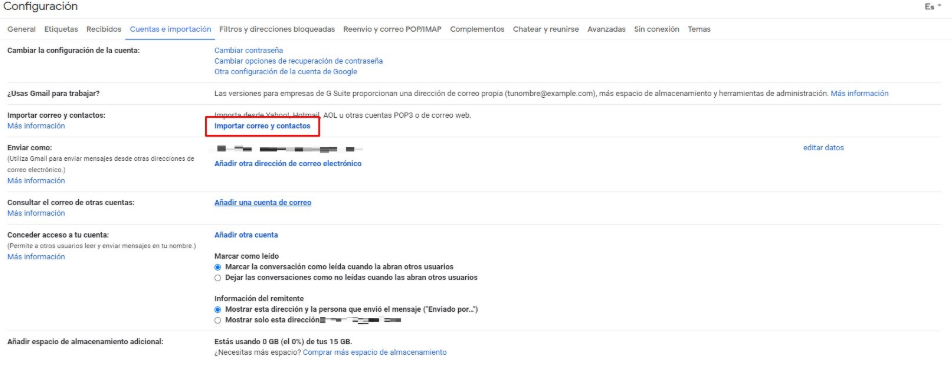This screenshot has height=372, width=952.
Task: Open Reenvío y correo POP/IMAP tab
Action: pyautogui.click(x=392, y=29)
